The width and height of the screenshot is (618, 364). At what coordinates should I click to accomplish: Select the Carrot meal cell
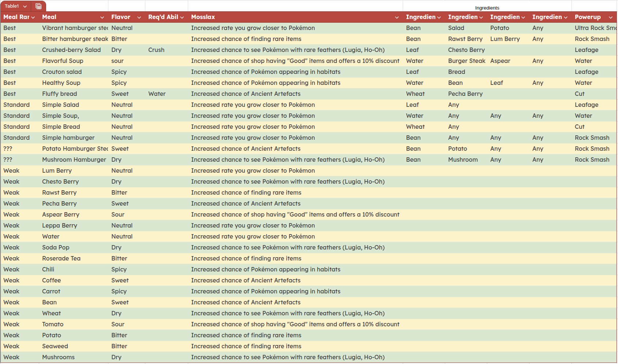tap(74, 291)
